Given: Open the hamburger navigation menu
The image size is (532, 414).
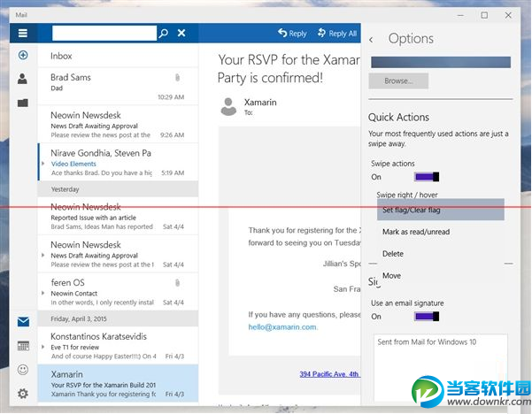Looking at the screenshot, I should tap(23, 33).
